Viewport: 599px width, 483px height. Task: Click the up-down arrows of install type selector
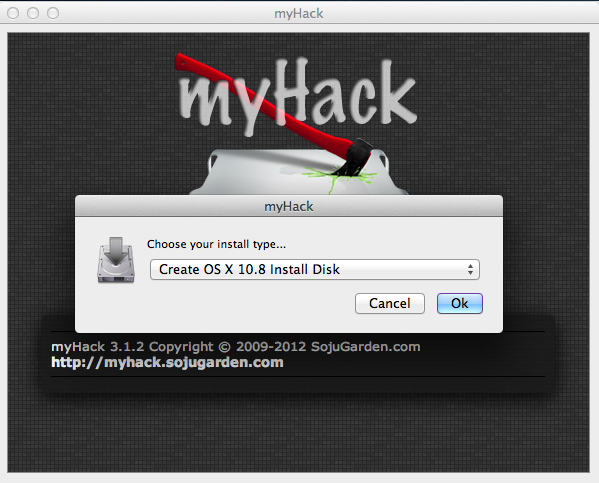pyautogui.click(x=471, y=269)
